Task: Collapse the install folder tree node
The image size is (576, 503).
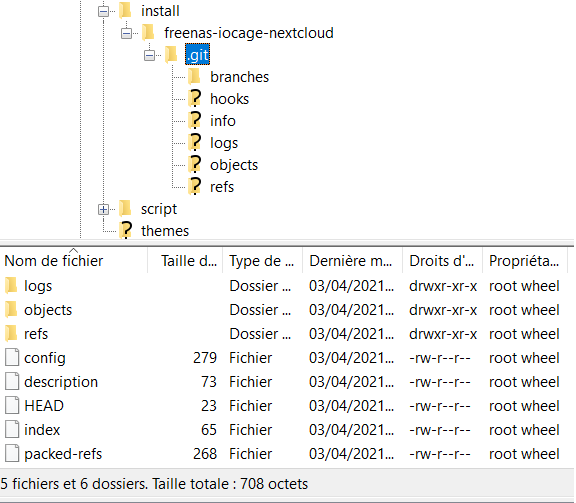Action: point(104,12)
